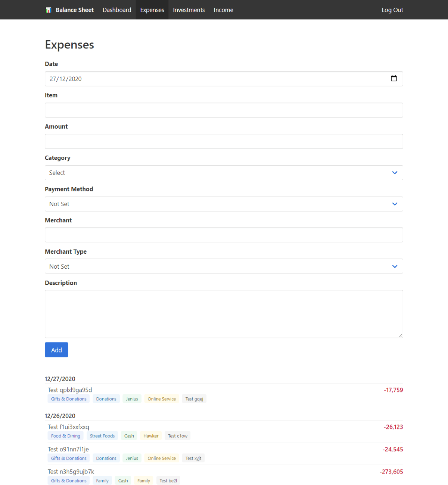Screen dimensions: 448x485
Task: Click the Item input field
Action: tap(224, 110)
